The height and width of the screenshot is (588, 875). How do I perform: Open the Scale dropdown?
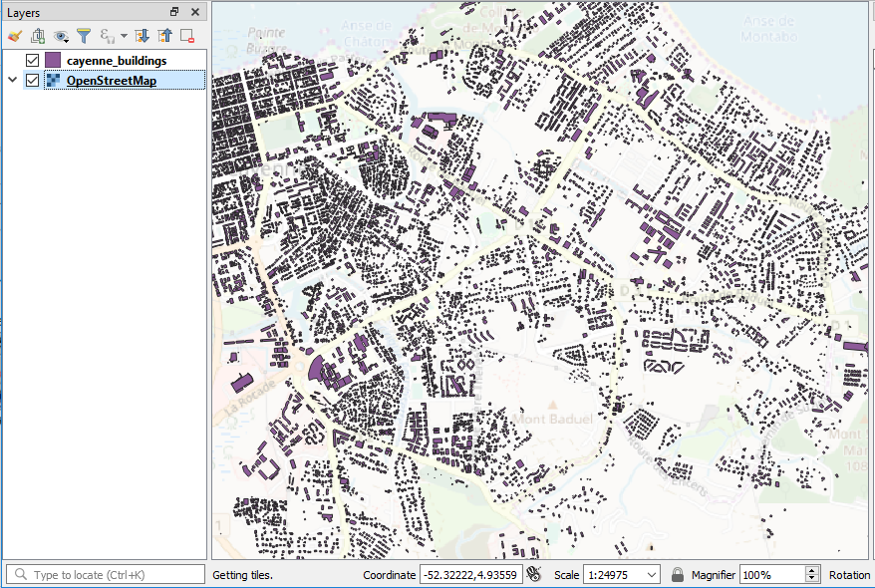[651, 575]
